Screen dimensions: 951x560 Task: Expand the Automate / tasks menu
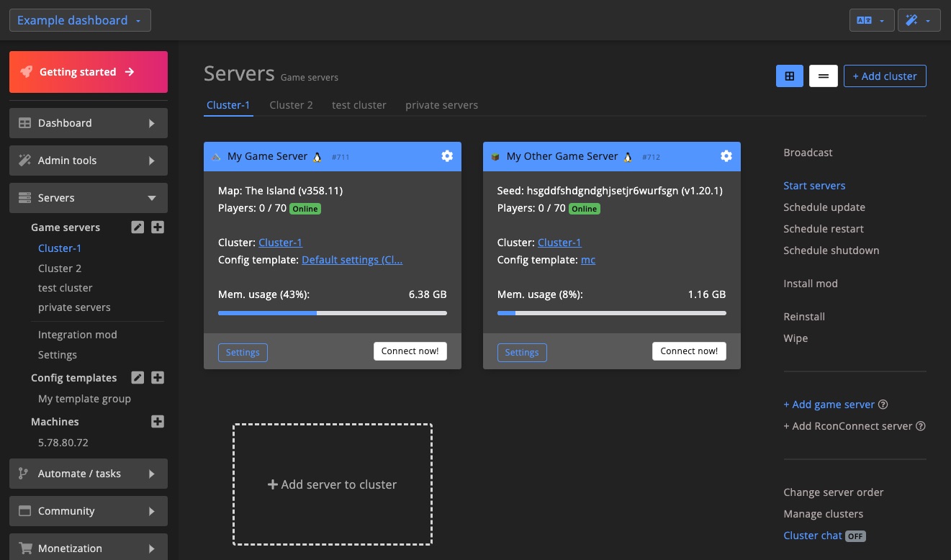[89, 474]
